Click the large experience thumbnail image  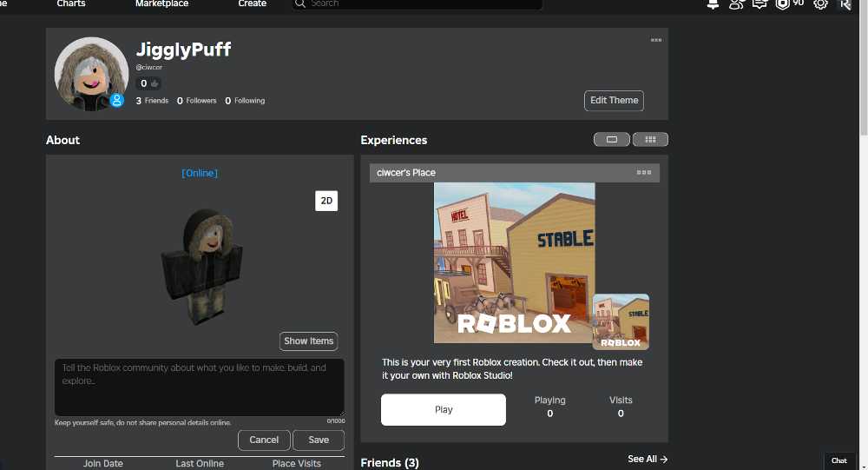tap(514, 262)
